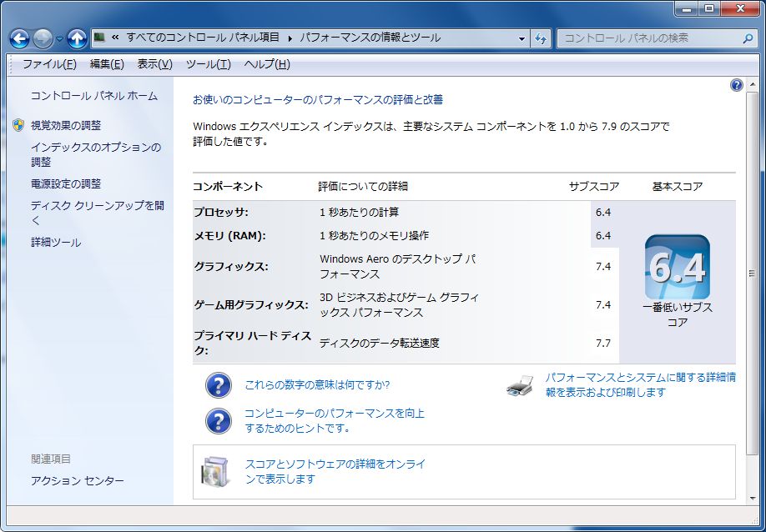Click the Back navigation arrow button
Screen dimensions: 766x532
pos(19,38)
